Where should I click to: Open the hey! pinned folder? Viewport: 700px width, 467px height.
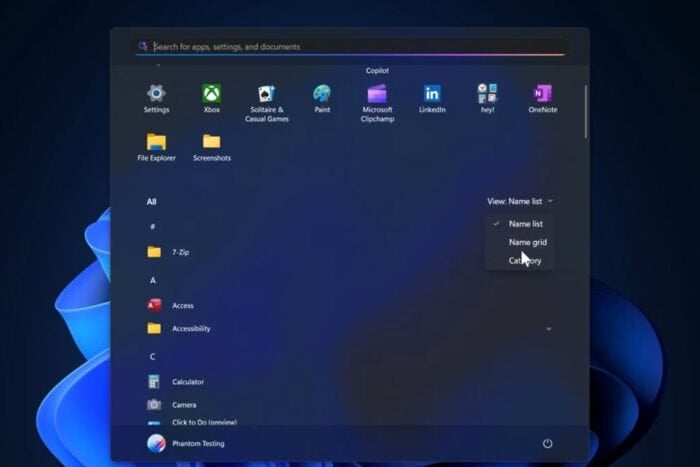pyautogui.click(x=487, y=93)
